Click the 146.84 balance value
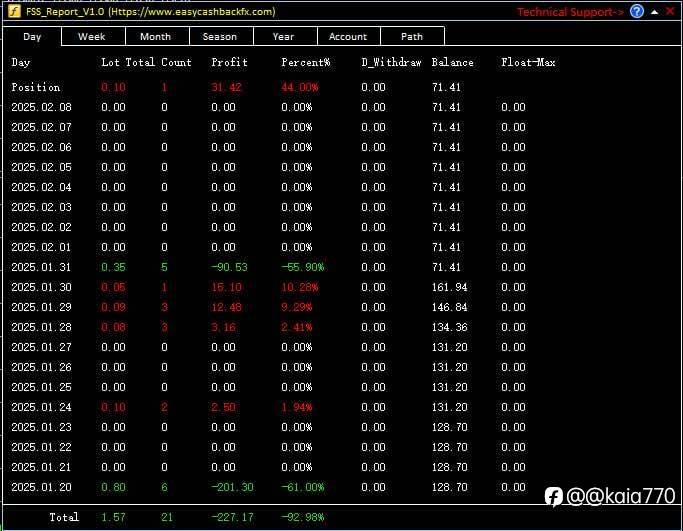683x531 pixels. (x=450, y=307)
